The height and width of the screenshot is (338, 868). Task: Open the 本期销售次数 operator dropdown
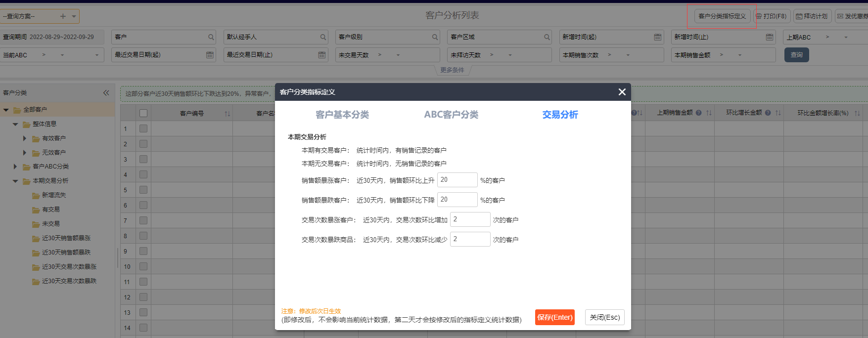pyautogui.click(x=628, y=55)
